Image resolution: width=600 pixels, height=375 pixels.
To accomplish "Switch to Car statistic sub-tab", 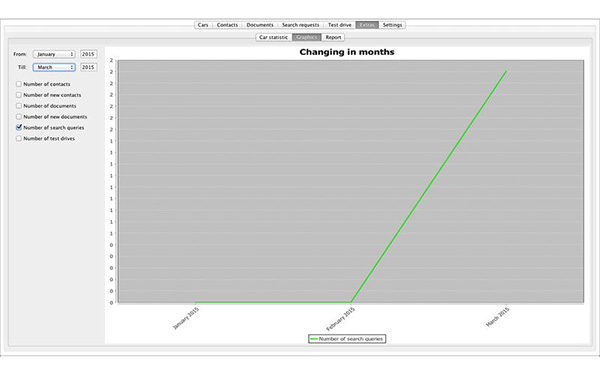I will [x=274, y=37].
